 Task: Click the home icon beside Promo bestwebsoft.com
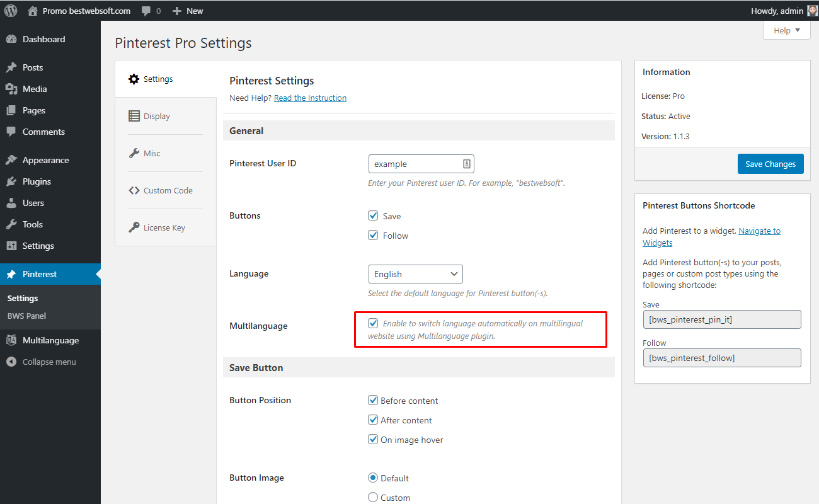point(33,11)
